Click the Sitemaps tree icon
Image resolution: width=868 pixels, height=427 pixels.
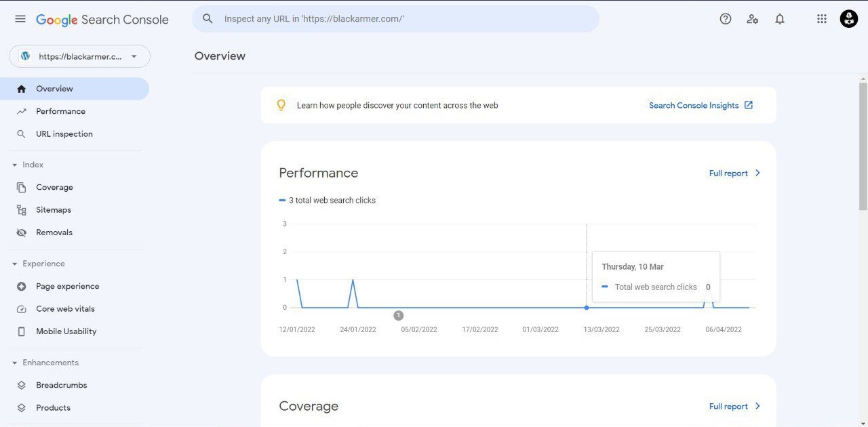click(x=22, y=210)
